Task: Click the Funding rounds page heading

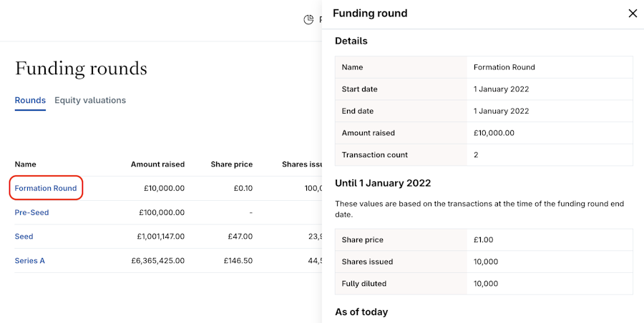Action: coord(81,69)
